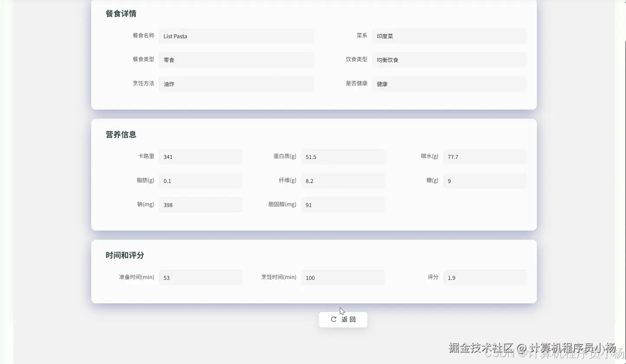Select the 餐食名称 field containing List Pasta
This screenshot has height=364, width=626.
point(236,36)
